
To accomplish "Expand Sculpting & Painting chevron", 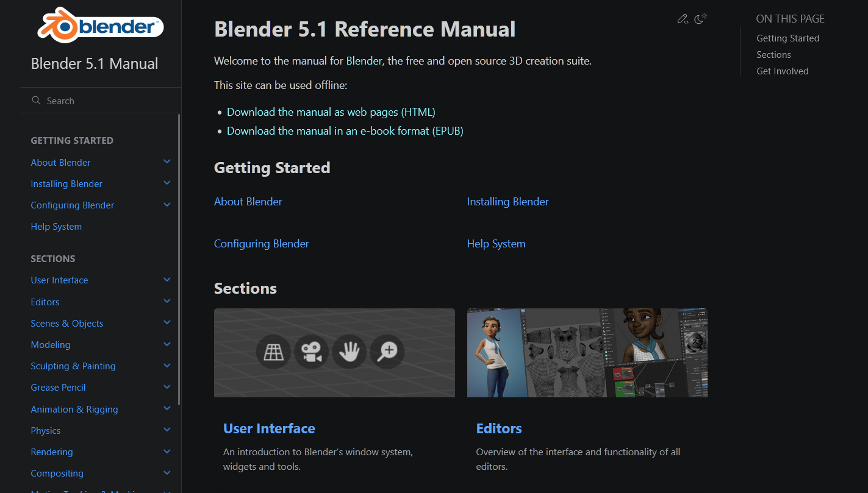I will tap(167, 366).
